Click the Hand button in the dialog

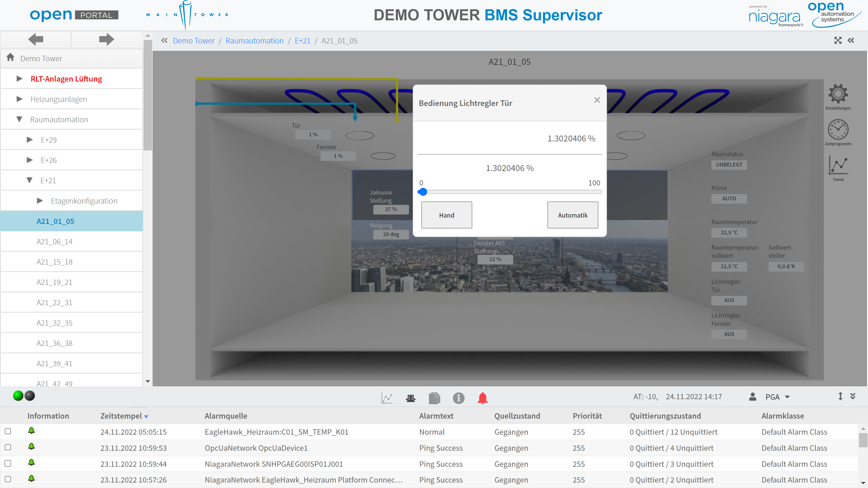click(446, 215)
